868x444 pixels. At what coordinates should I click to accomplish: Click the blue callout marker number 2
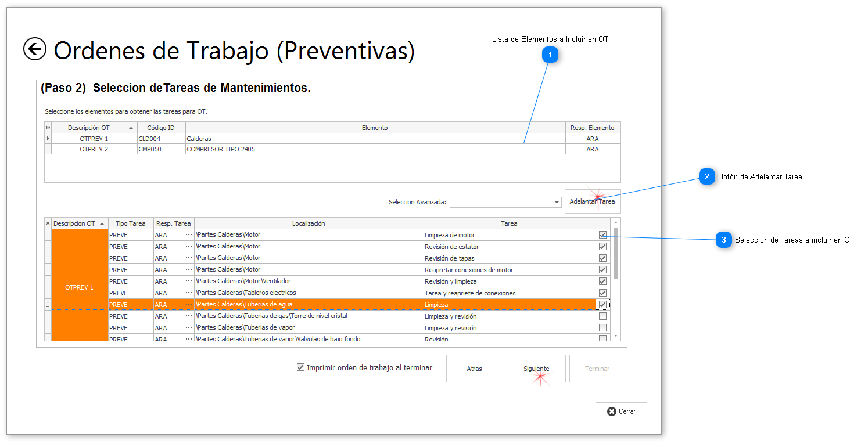pyautogui.click(x=707, y=176)
